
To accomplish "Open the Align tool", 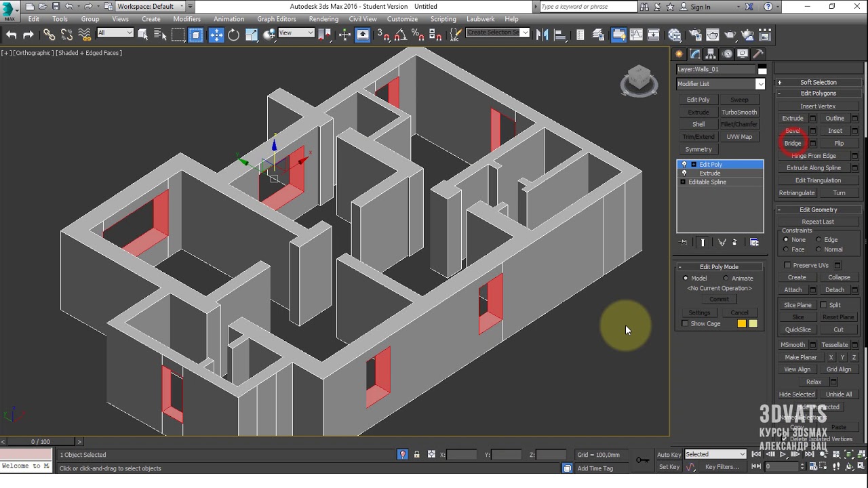I will [x=561, y=35].
